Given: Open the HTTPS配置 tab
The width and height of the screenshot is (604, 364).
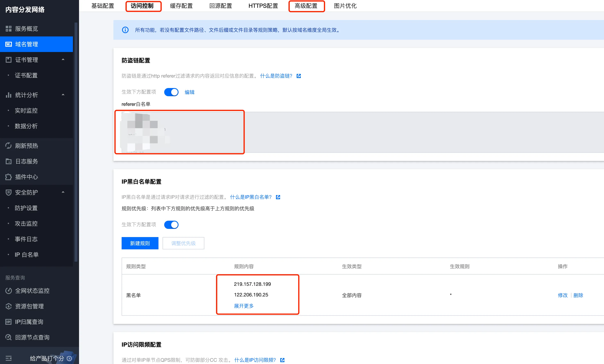Looking at the screenshot, I should pyautogui.click(x=263, y=6).
